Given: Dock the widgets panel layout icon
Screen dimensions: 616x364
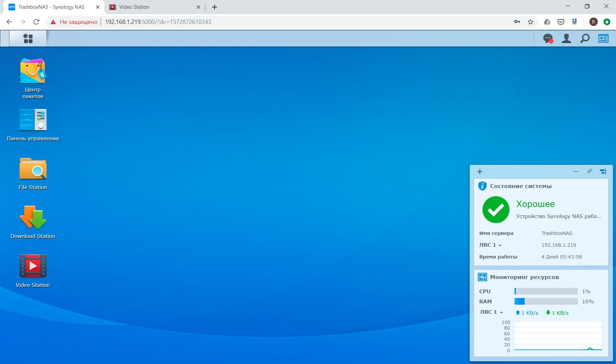Looking at the screenshot, I should pos(603,172).
